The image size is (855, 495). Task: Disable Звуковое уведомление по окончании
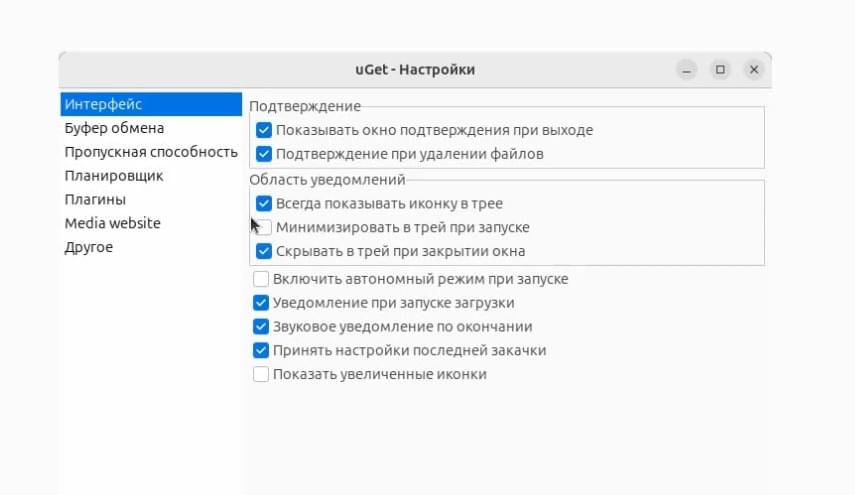coord(261,327)
